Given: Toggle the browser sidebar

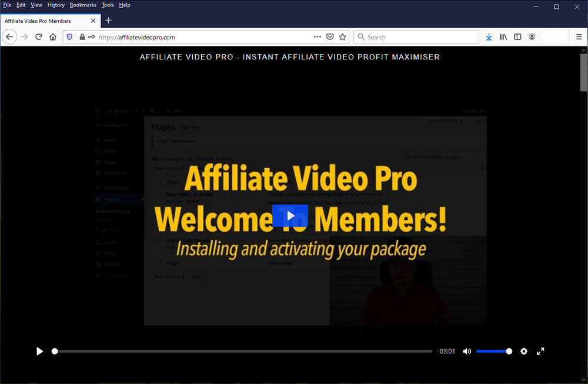Looking at the screenshot, I should (517, 36).
